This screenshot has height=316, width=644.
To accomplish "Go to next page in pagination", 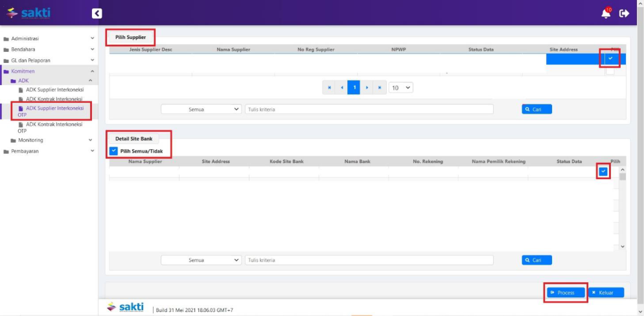I will 367,87.
